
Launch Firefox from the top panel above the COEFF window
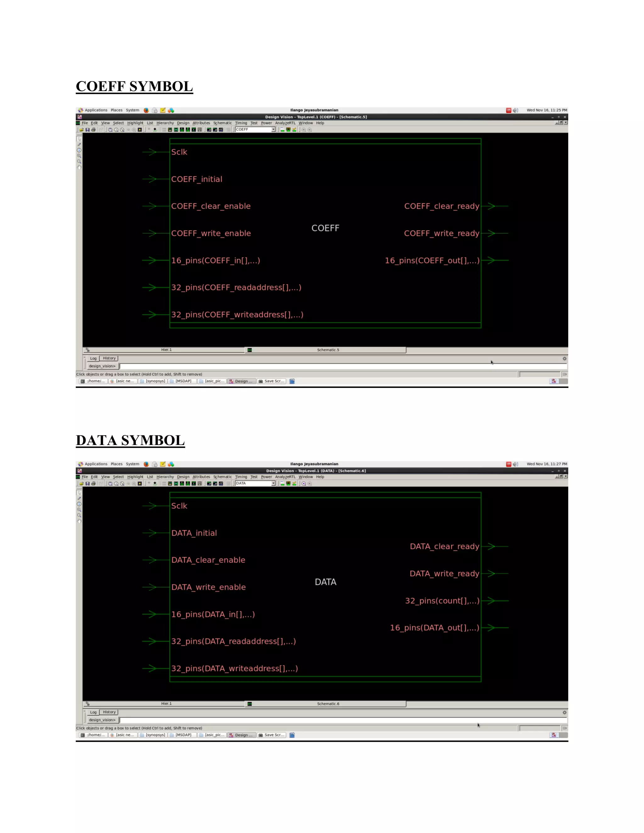point(146,110)
